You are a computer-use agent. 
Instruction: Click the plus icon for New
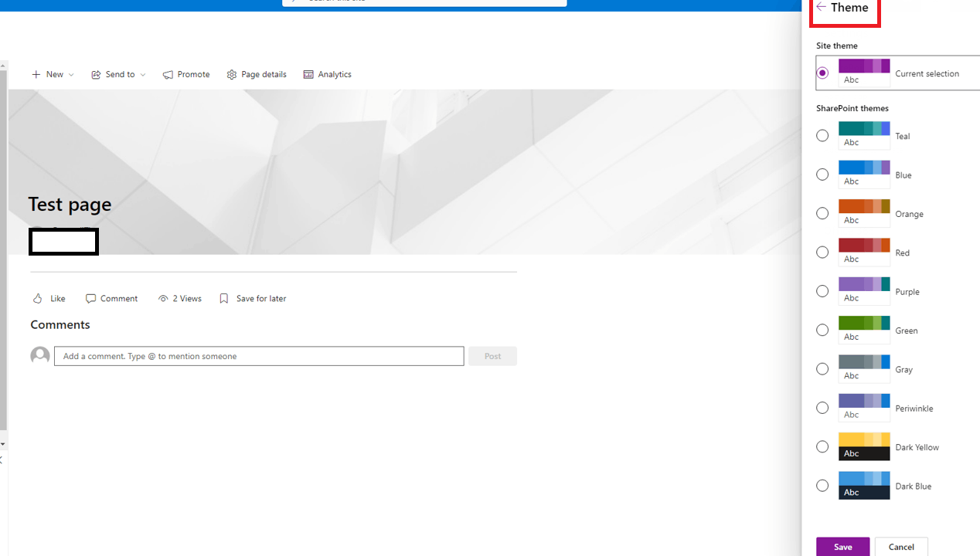coord(36,74)
